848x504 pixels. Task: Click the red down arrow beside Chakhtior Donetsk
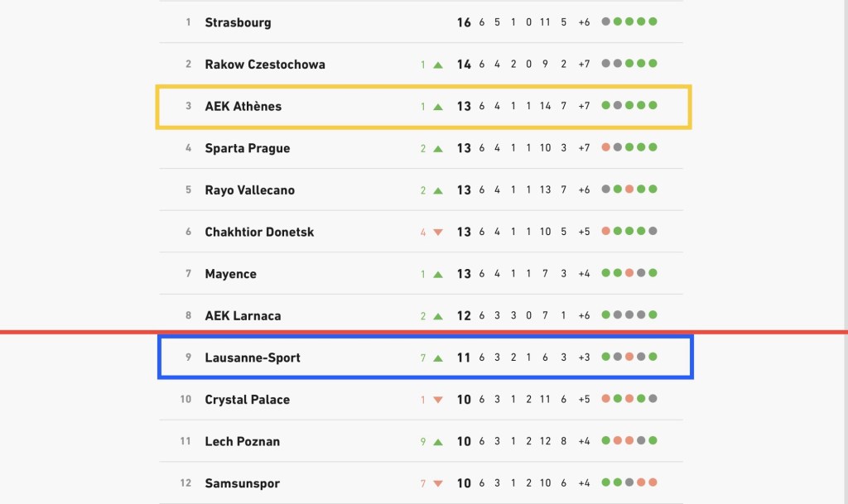[438, 233]
